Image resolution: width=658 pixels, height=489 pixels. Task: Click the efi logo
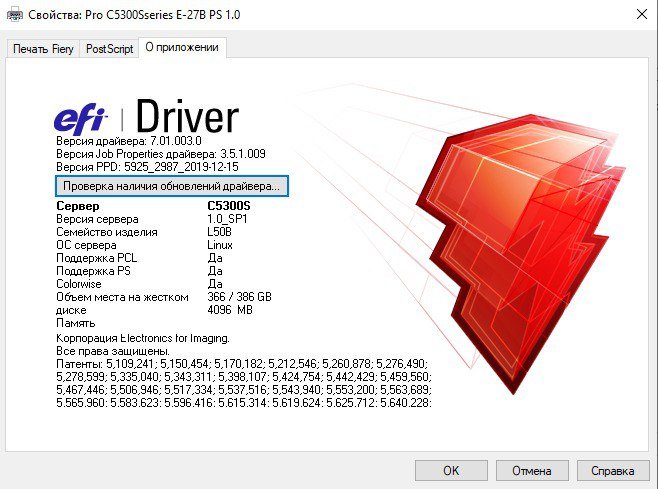[x=81, y=118]
